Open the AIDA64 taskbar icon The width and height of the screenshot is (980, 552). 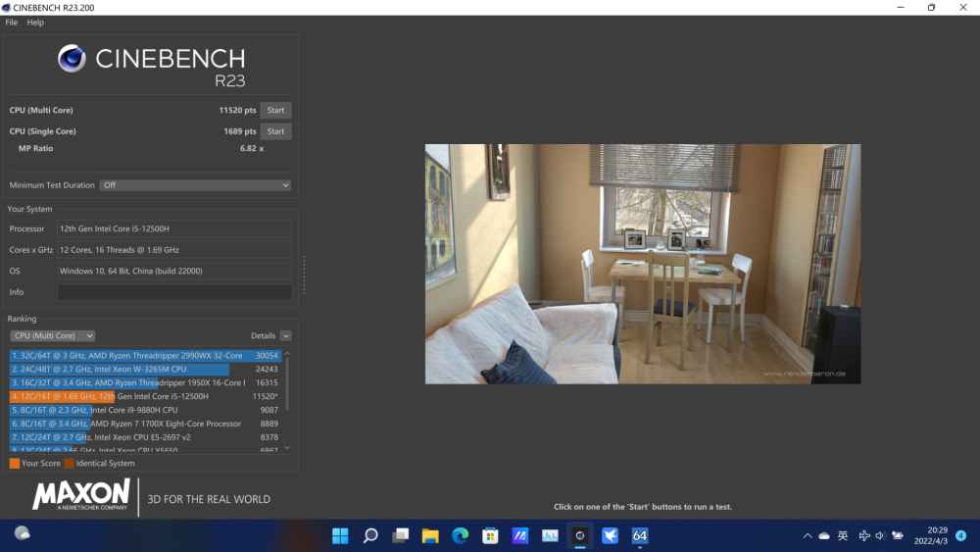pos(639,535)
